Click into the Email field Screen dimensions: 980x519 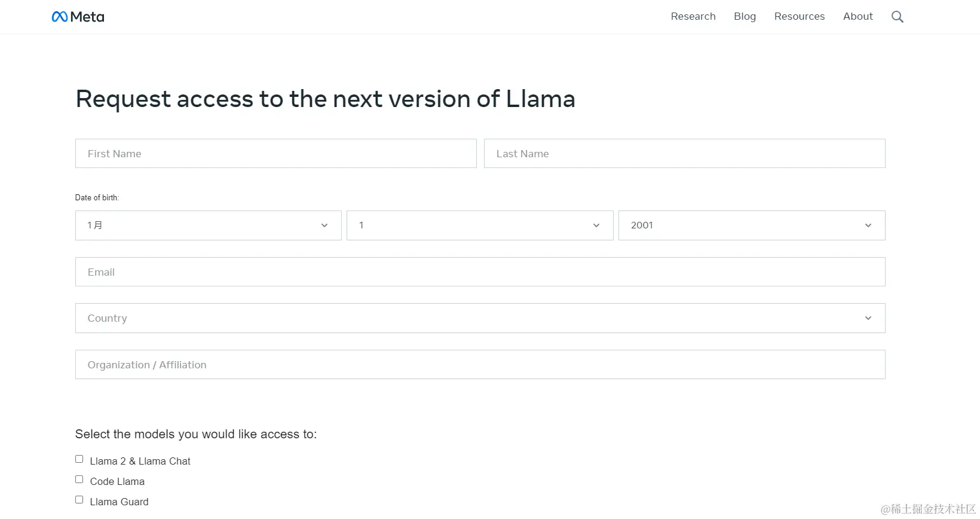pyautogui.click(x=480, y=272)
